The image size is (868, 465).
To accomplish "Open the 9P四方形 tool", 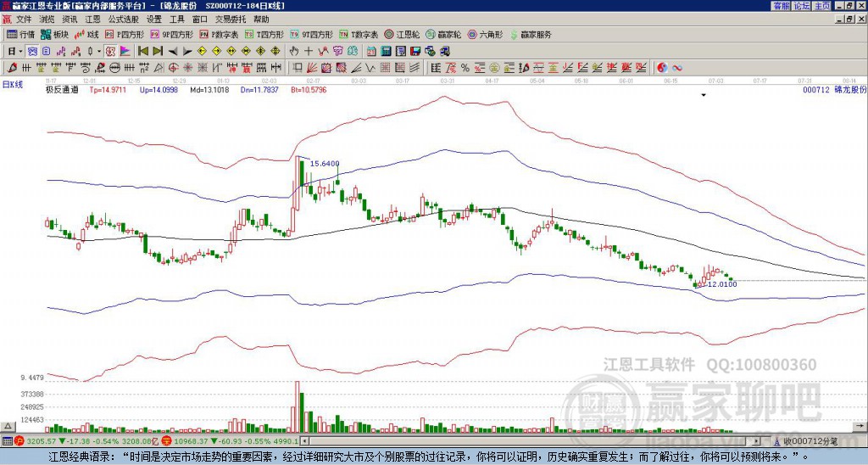I will (172, 34).
